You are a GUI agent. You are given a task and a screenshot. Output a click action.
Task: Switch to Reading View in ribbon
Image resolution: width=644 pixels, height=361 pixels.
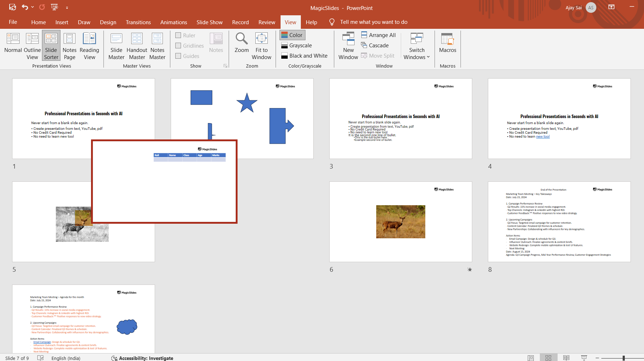[x=89, y=46]
